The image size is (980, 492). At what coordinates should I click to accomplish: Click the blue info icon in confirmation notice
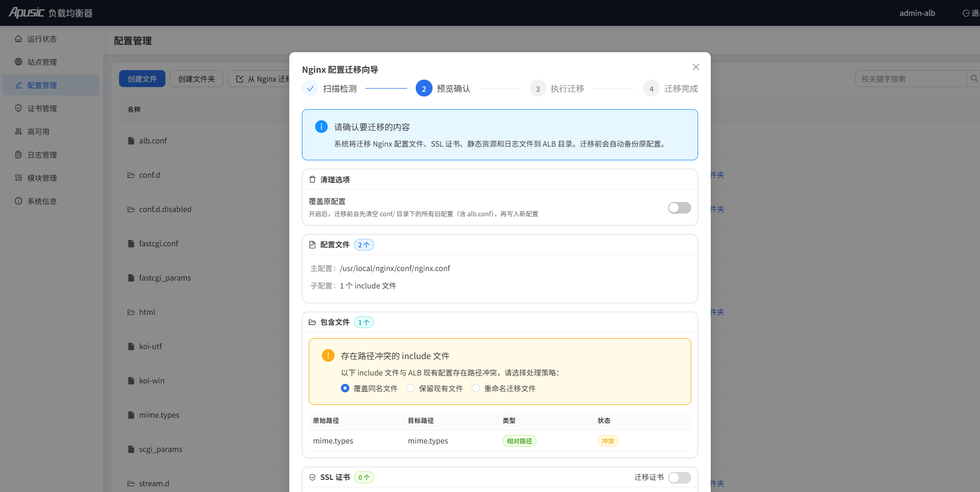[321, 127]
